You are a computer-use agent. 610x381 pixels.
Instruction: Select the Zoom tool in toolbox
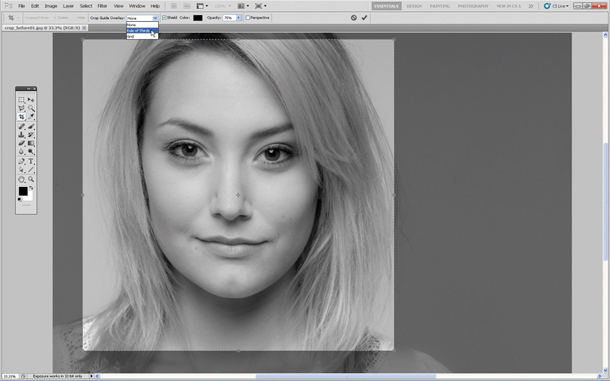[31, 179]
